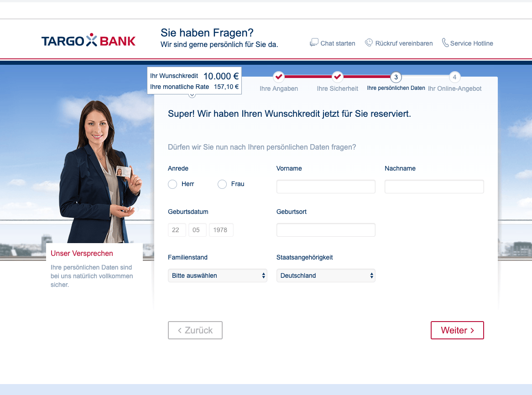Focus the Geburtsort input field
The image size is (532, 395).
tap(326, 230)
